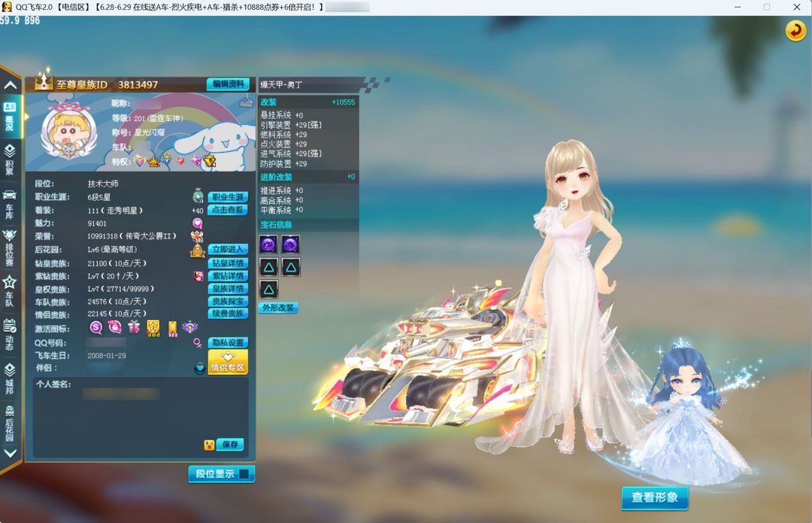Click the first purple gem slot
812x523 pixels.
(x=268, y=244)
